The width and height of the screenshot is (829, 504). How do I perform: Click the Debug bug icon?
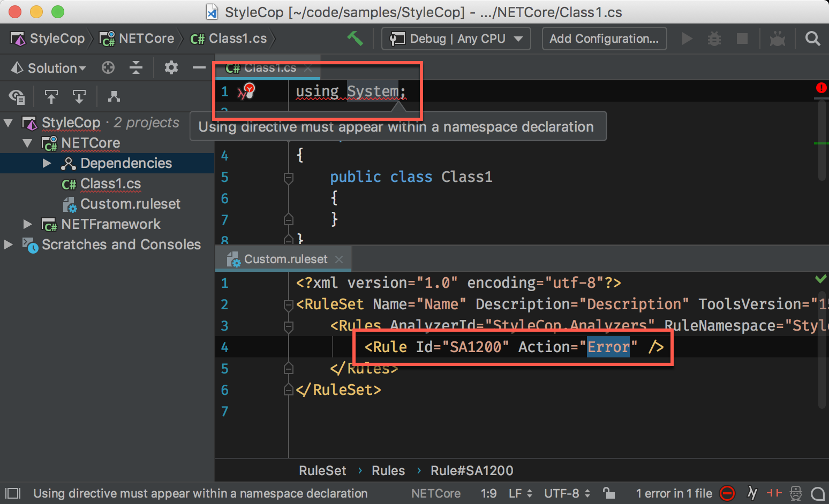point(714,39)
